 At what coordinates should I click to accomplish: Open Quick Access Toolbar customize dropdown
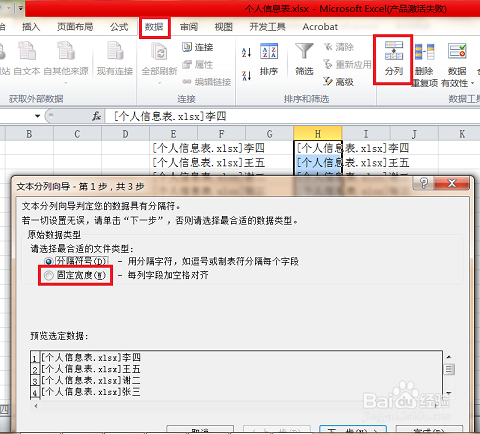point(20,8)
